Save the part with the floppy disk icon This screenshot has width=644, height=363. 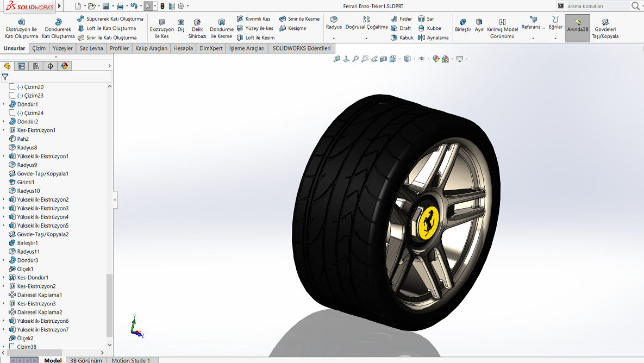(106, 6)
